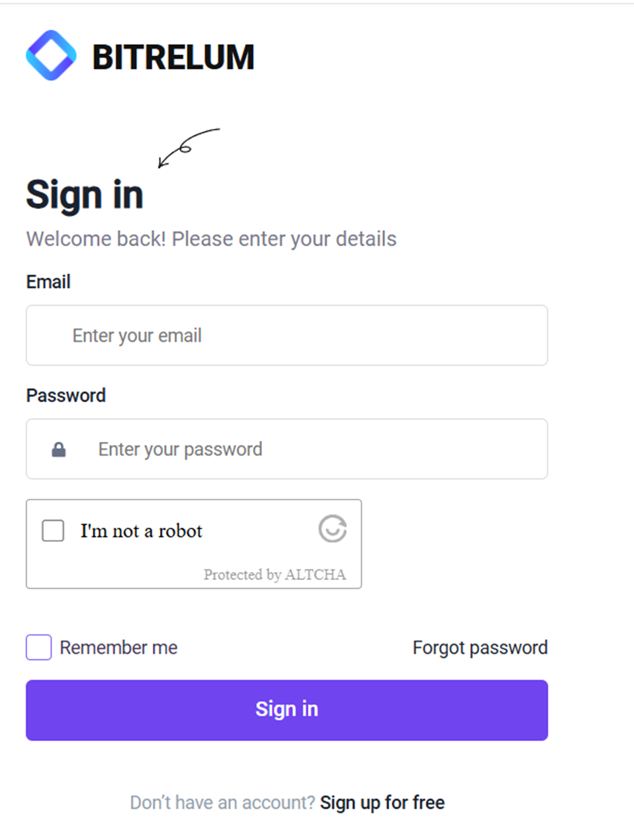Enable the Remember me checkbox
The width and height of the screenshot is (634, 840).
[x=39, y=648]
